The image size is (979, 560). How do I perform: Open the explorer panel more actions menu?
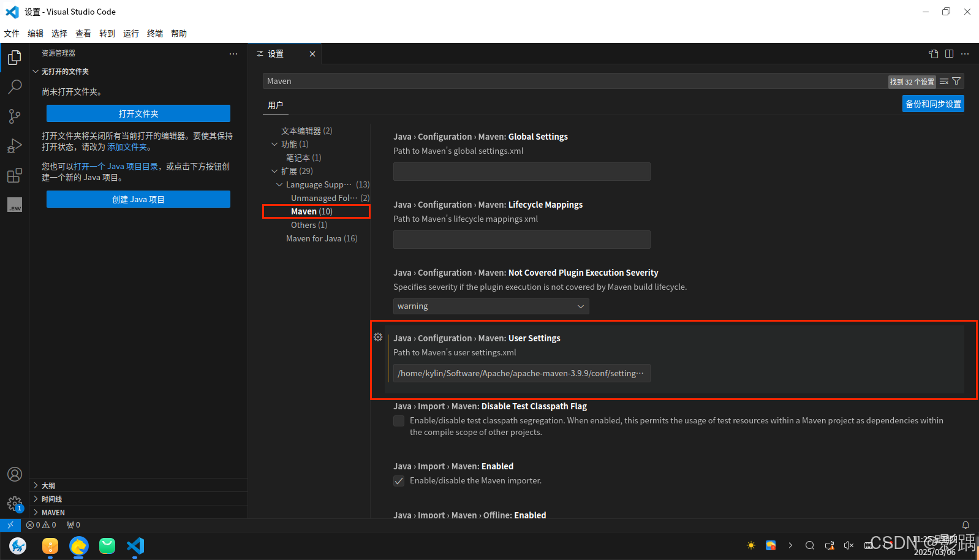click(x=233, y=54)
